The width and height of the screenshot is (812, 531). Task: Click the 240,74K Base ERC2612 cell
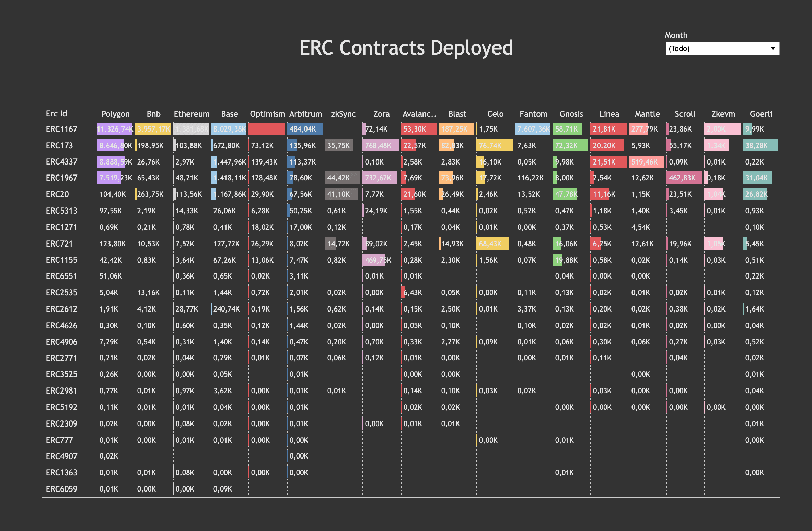coord(227,309)
